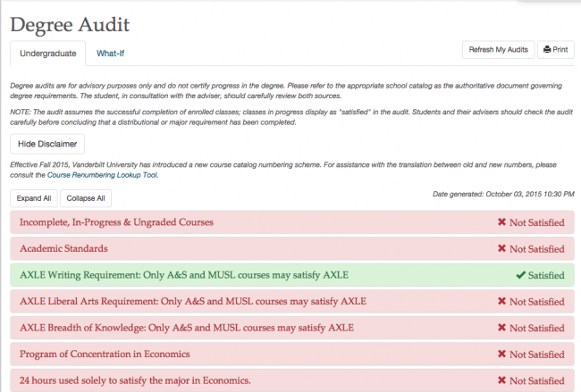
Task: Click X icon on AXLE Liberal Arts row
Action: coord(502,302)
